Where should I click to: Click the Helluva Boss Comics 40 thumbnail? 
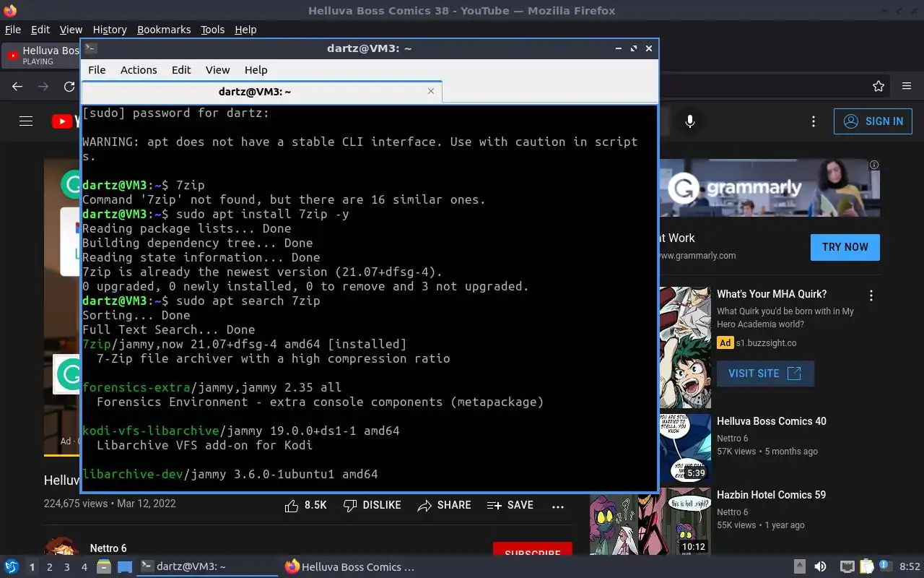pos(685,448)
